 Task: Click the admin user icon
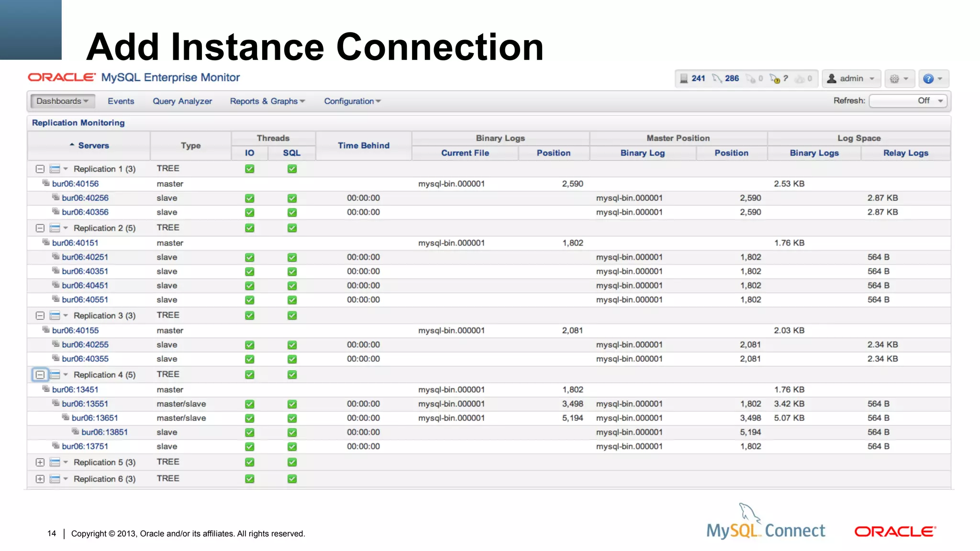tap(832, 78)
